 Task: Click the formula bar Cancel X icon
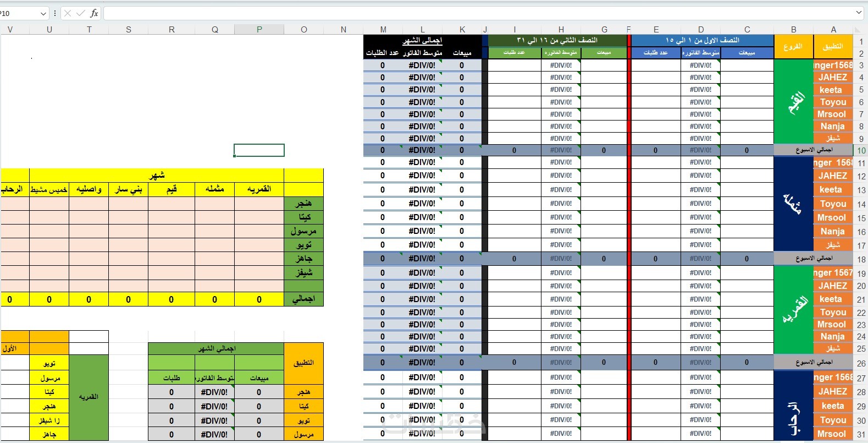[x=68, y=13]
